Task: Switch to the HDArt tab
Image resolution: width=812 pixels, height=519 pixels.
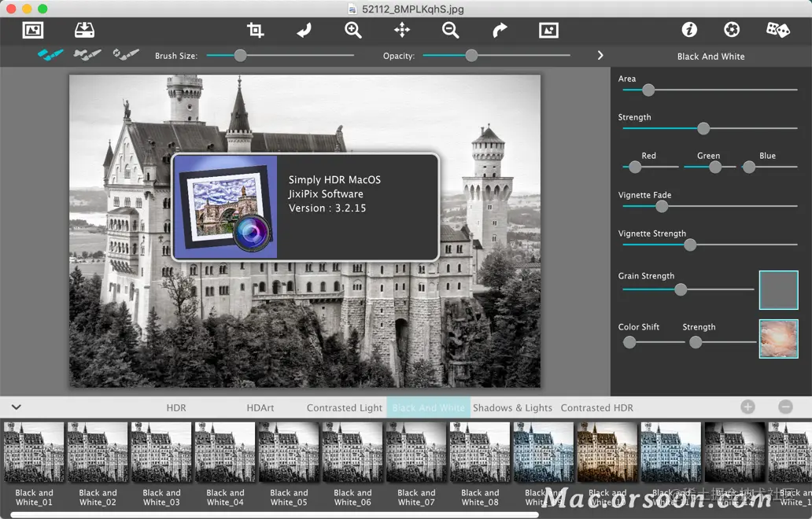Action: tap(260, 408)
